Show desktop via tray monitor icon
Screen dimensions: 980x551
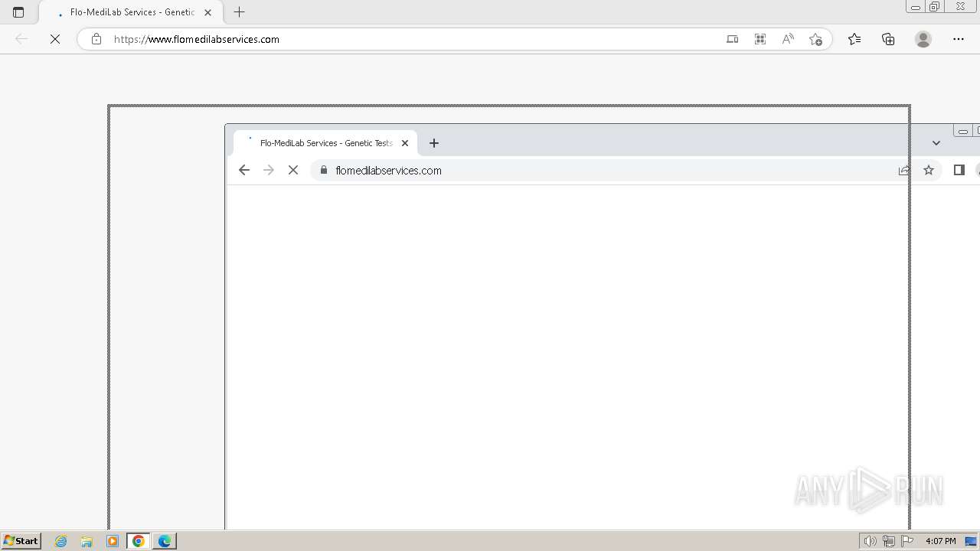(x=971, y=541)
